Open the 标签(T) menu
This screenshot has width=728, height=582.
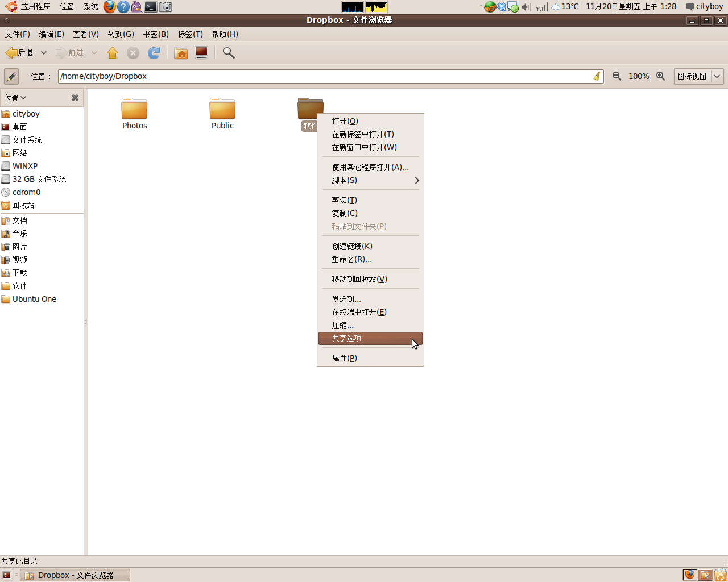click(x=190, y=34)
